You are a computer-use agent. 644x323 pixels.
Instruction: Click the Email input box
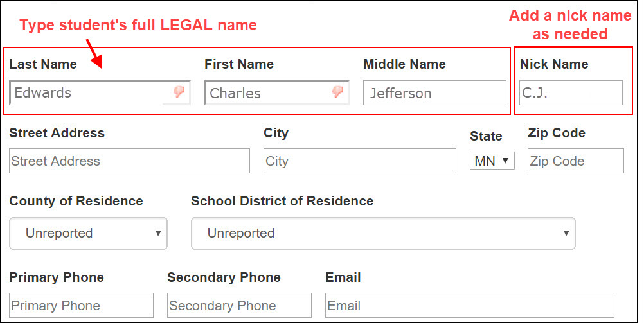(x=470, y=306)
